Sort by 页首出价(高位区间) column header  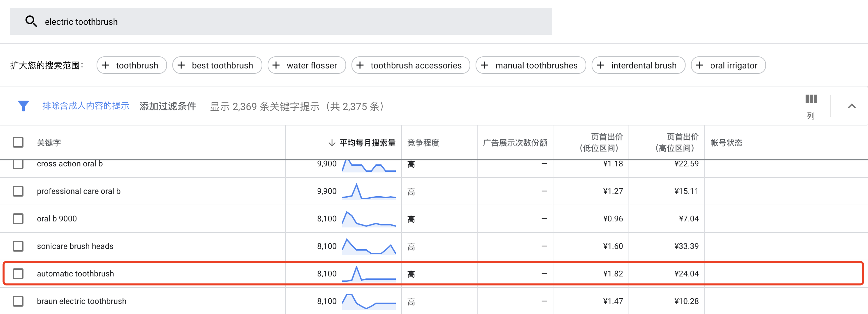tap(677, 143)
